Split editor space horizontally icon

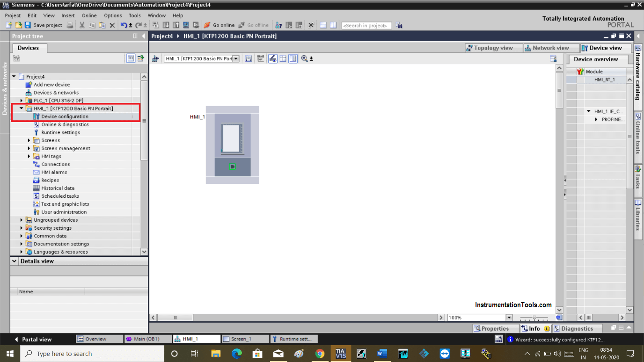[323, 25]
